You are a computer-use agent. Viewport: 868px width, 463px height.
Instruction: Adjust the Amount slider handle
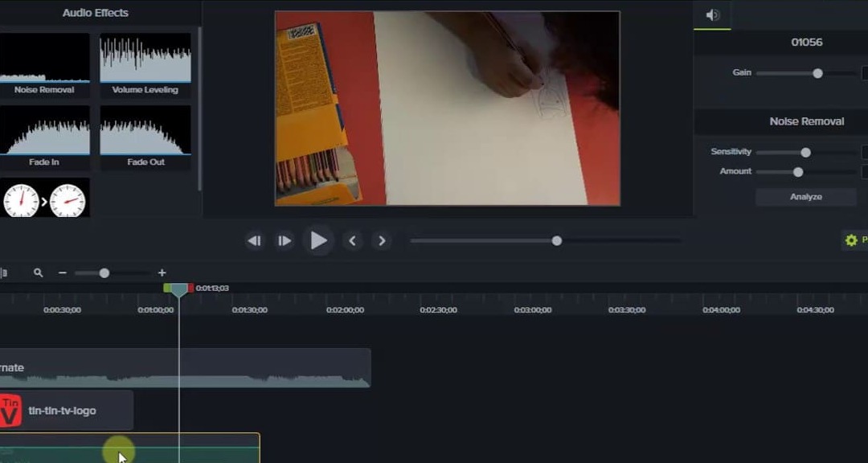click(798, 172)
